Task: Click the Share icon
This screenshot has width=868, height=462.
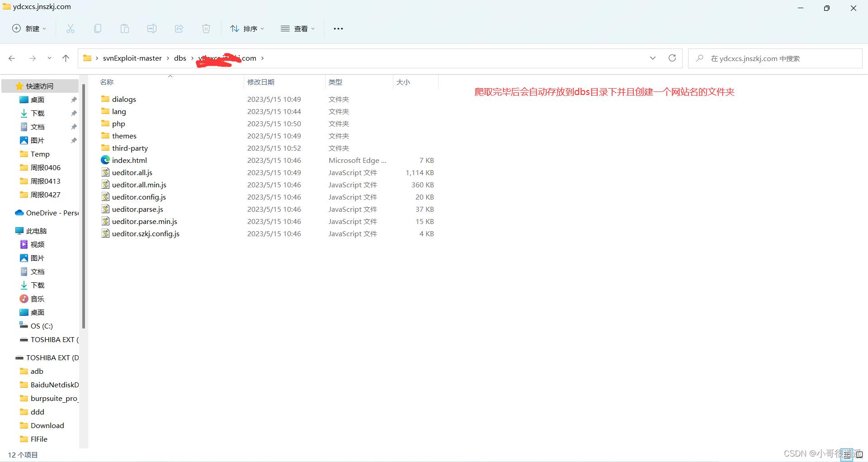Action: pos(179,29)
